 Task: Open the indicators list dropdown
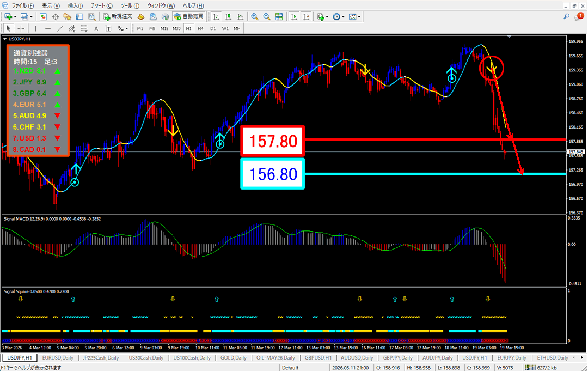[327, 17]
